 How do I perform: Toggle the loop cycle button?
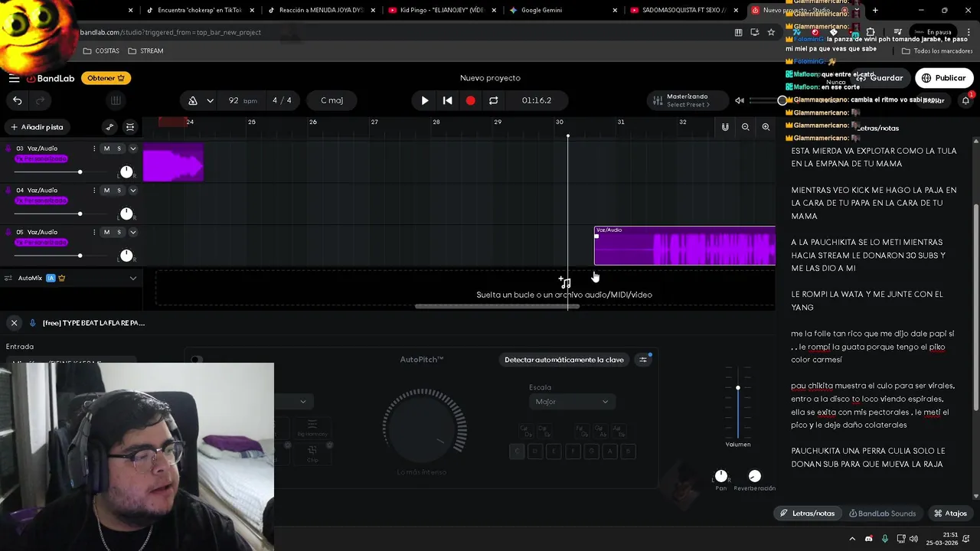pos(493,100)
